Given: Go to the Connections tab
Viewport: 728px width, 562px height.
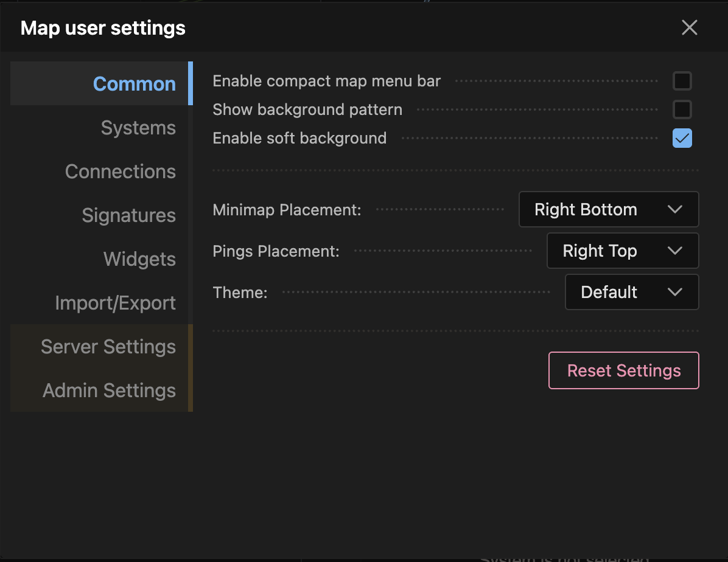Looking at the screenshot, I should 121,172.
